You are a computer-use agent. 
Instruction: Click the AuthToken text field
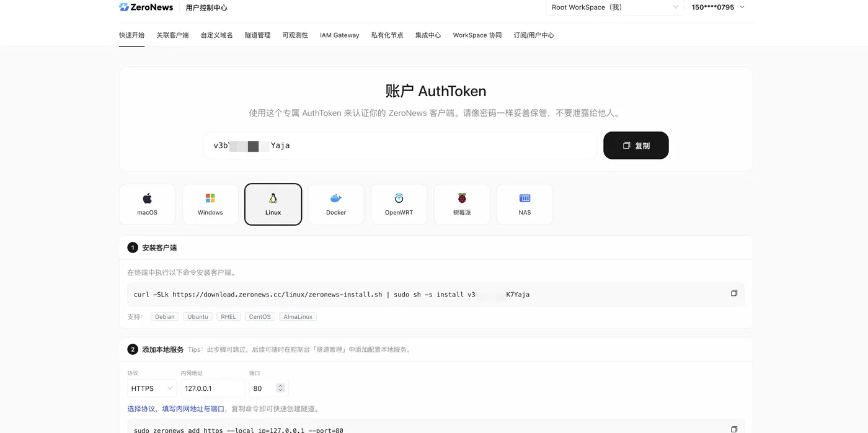coord(400,145)
